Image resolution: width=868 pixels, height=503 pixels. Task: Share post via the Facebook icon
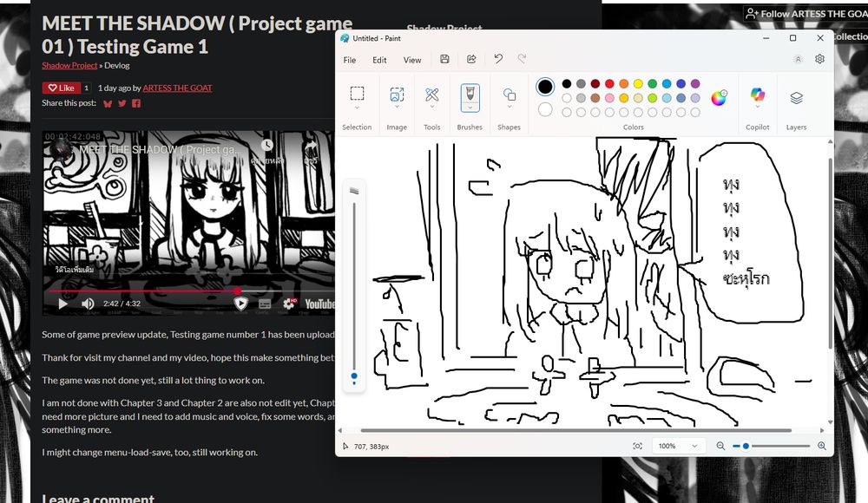(136, 103)
